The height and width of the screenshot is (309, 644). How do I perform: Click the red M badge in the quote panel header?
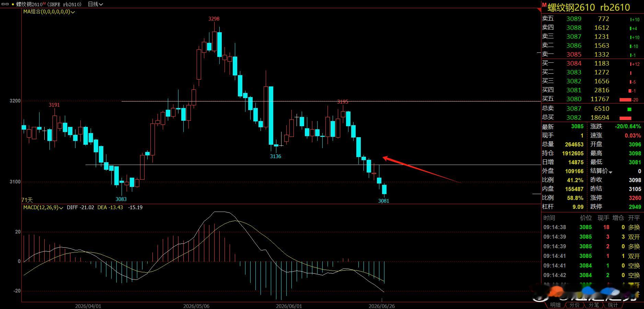(544, 5)
